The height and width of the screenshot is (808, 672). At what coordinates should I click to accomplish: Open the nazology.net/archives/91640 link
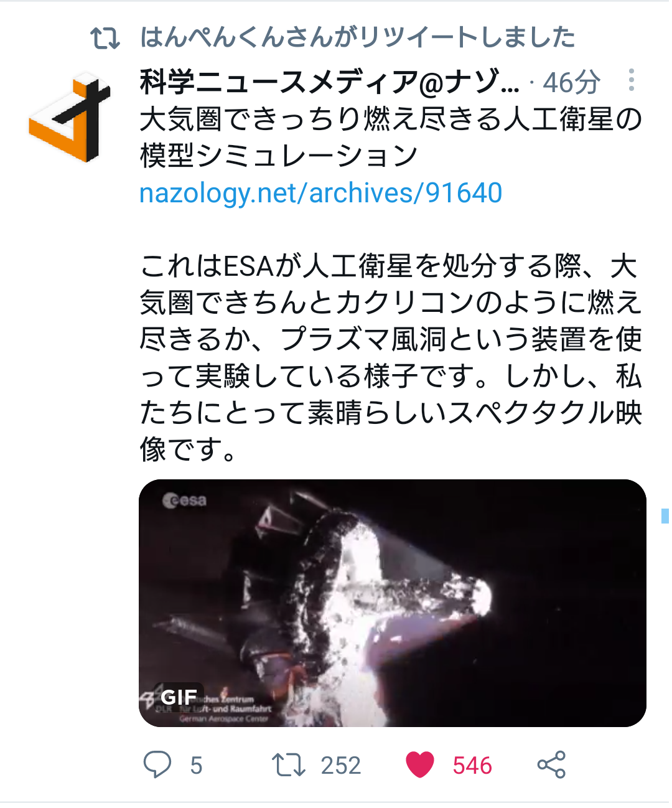point(321,193)
